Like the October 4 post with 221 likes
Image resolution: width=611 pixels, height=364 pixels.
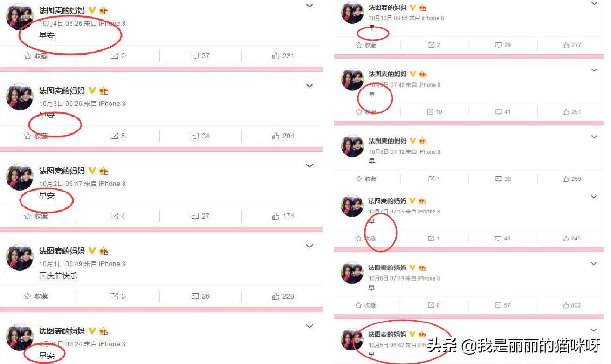(x=282, y=56)
